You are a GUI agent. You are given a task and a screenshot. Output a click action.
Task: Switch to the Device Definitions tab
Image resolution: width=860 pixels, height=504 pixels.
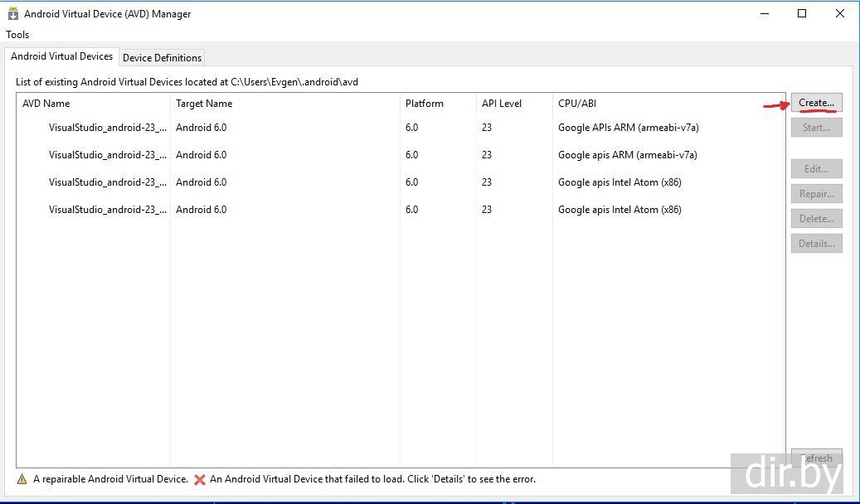coord(162,57)
